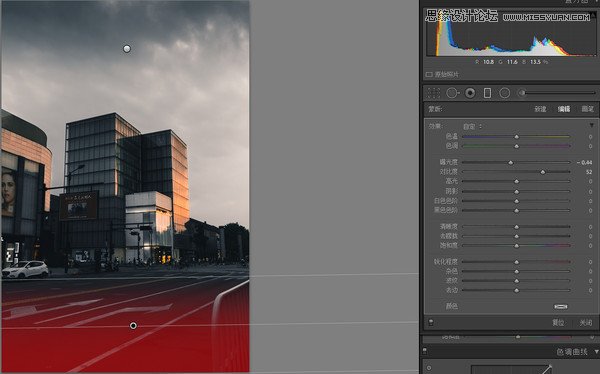Image resolution: width=600 pixels, height=374 pixels.
Task: Click the contrast value field 52
Action: [589, 172]
